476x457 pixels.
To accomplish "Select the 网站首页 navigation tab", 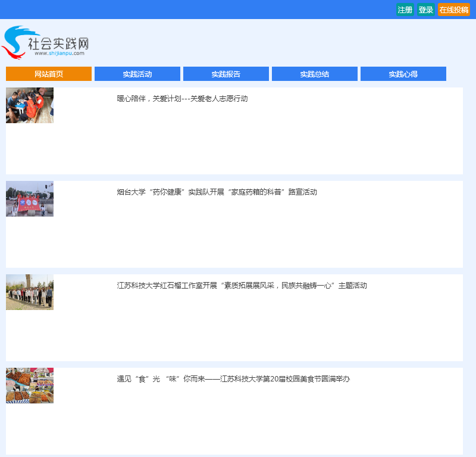I will [49, 74].
